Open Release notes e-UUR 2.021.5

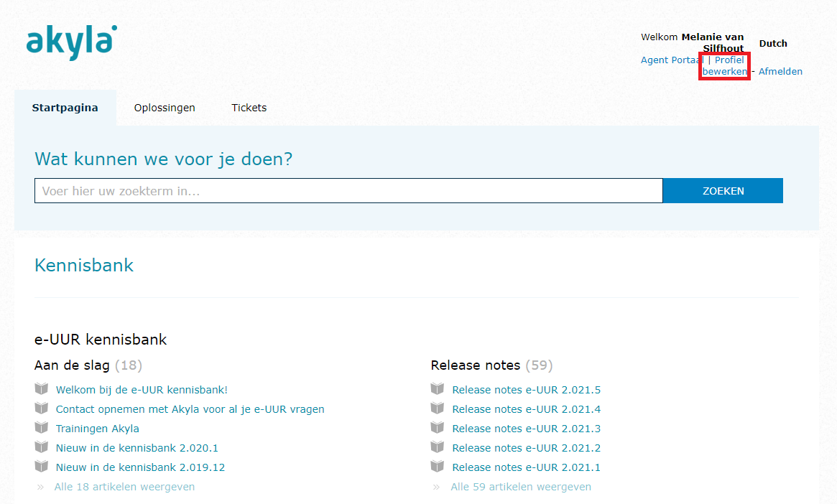527,390
